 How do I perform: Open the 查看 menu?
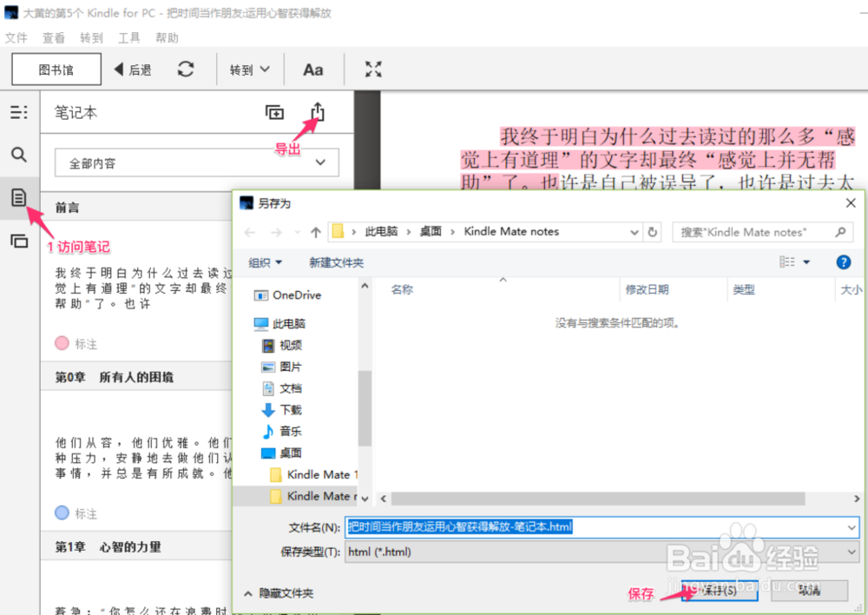53,37
